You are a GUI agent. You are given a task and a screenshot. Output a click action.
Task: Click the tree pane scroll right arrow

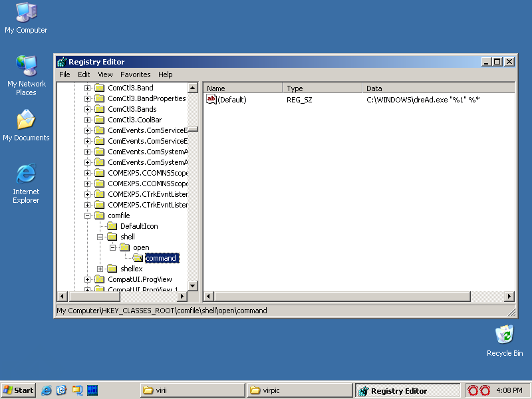(182, 297)
